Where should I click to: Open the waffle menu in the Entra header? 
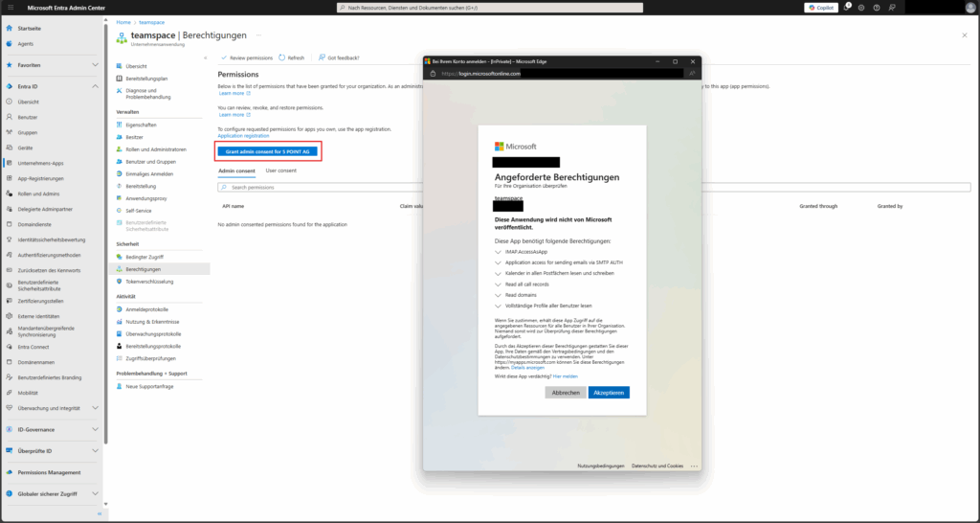pos(10,8)
